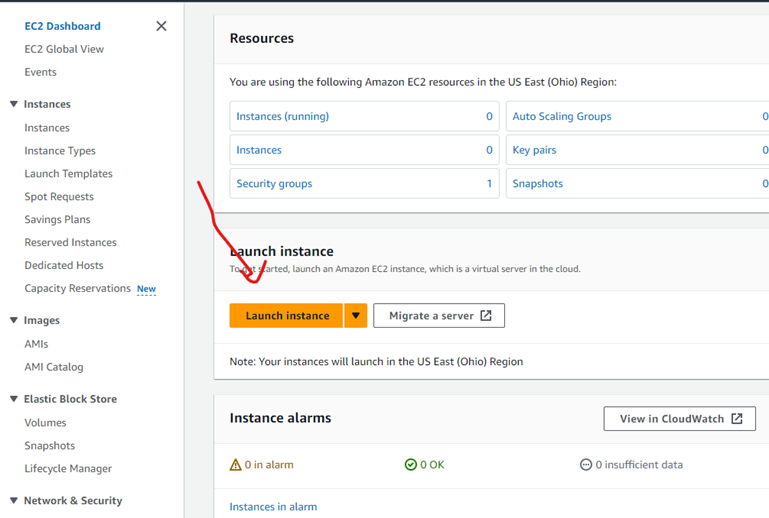
Task: Open Lifecycle Manager
Action: [x=68, y=468]
